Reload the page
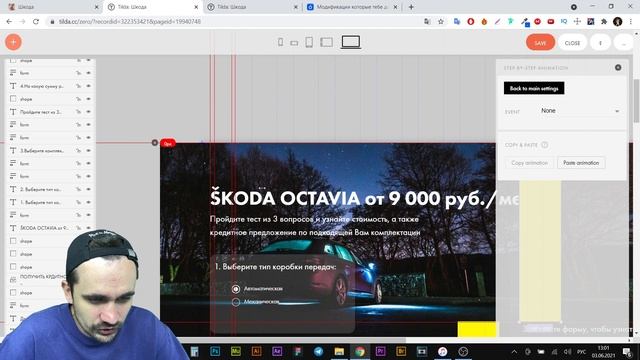This screenshot has height=360, width=640. coord(36,22)
